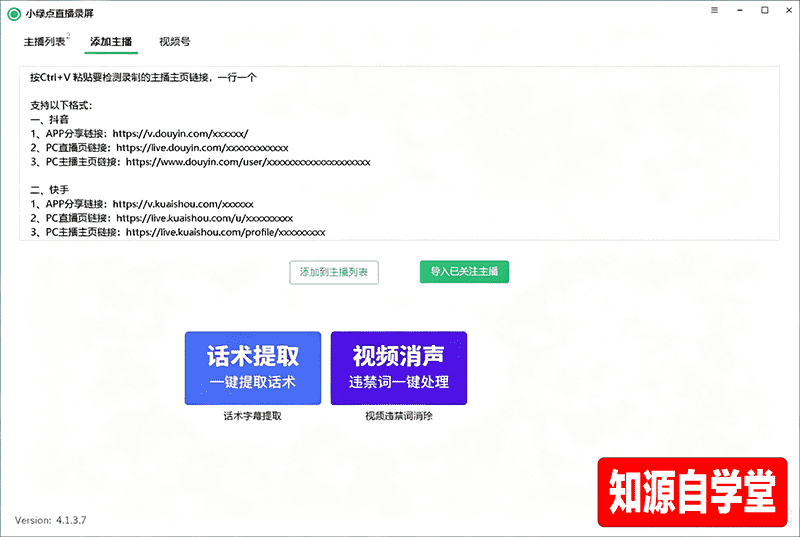800x537 pixels.
Task: Click the 话术字幕提取 caption
Action: [x=253, y=416]
